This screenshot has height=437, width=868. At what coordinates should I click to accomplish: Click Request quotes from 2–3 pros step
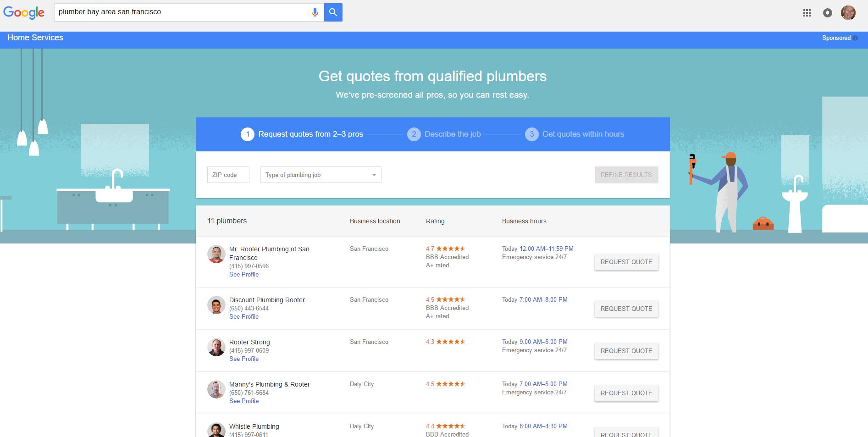pos(310,134)
